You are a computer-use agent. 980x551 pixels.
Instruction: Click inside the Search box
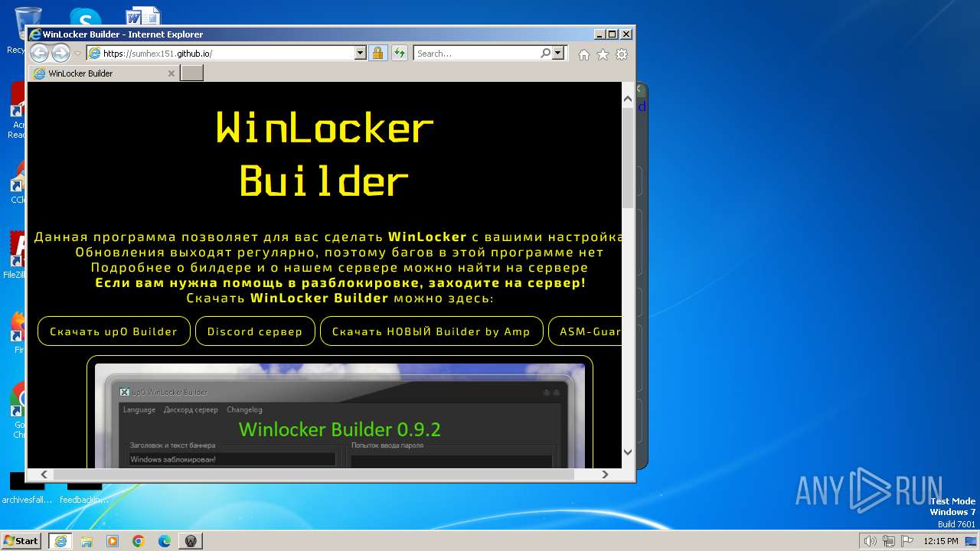click(476, 54)
